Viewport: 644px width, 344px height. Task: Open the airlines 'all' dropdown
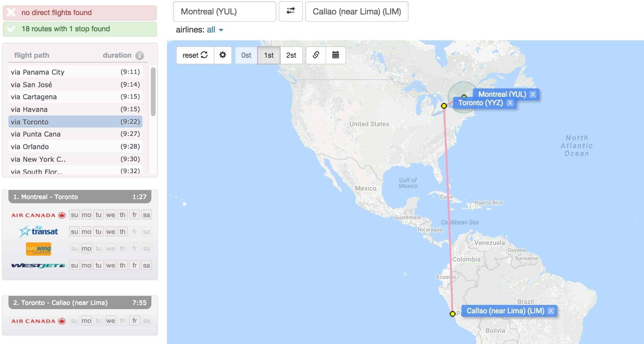pos(214,30)
